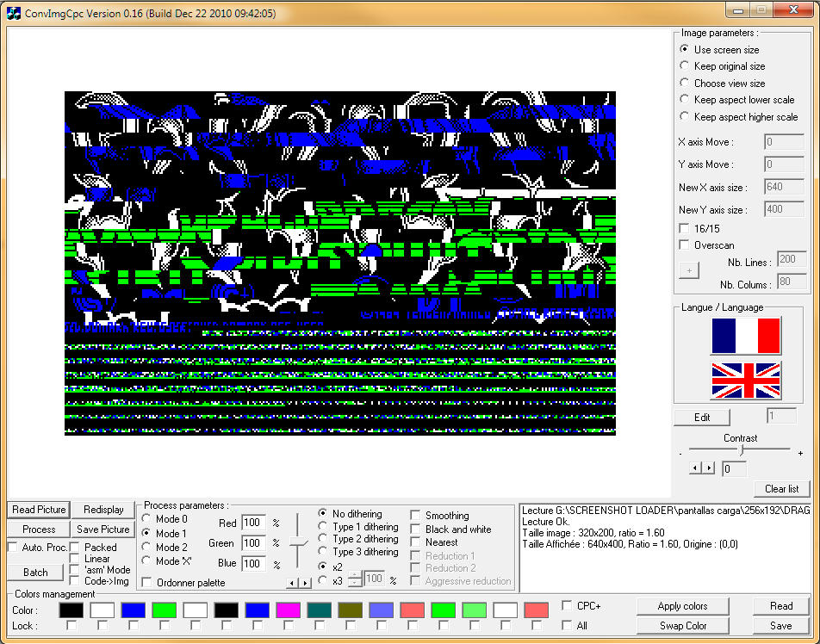The height and width of the screenshot is (644, 820).
Task: Lock the first black color swatch
Action: (x=71, y=625)
